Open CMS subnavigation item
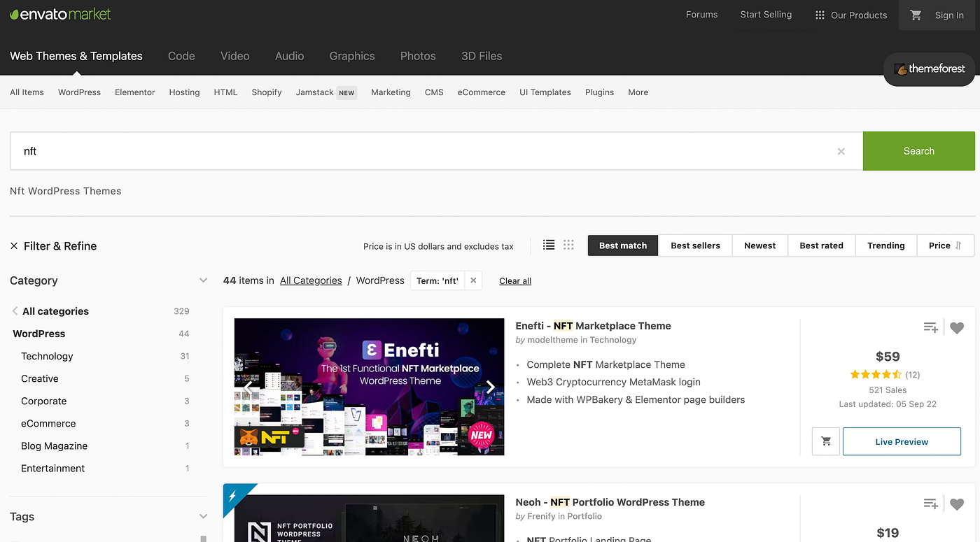The height and width of the screenshot is (542, 980). pos(434,92)
